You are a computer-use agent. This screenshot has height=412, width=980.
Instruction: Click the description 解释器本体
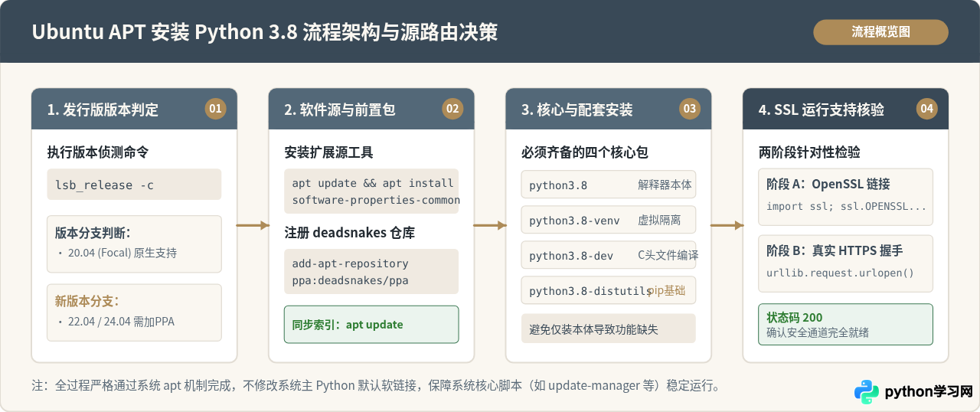(665, 185)
